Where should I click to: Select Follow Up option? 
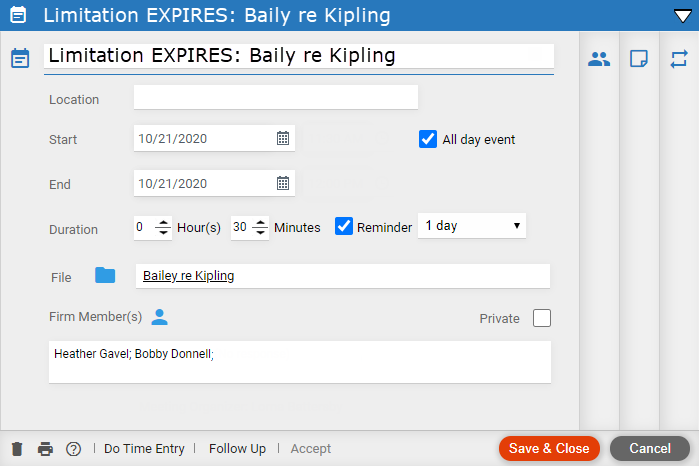coord(237,449)
